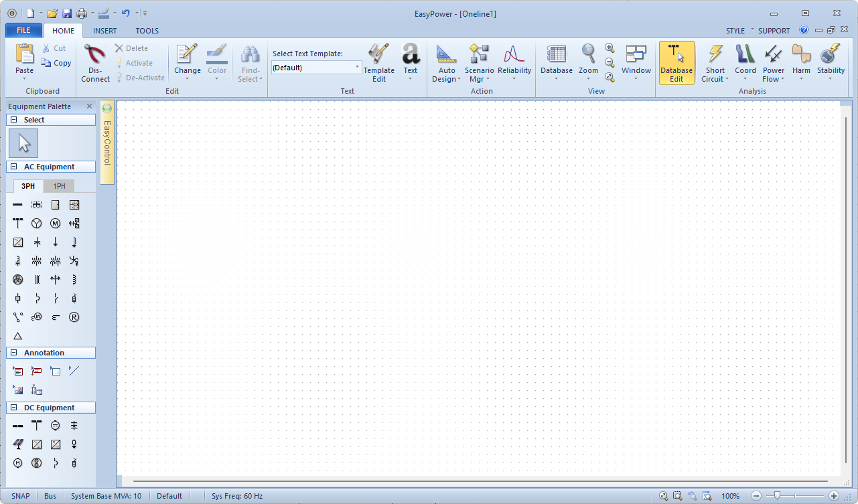Viewport: 858px width, 504px height.
Task: Click the Sys Freq: 60 Hz status entry
Action: 237,496
